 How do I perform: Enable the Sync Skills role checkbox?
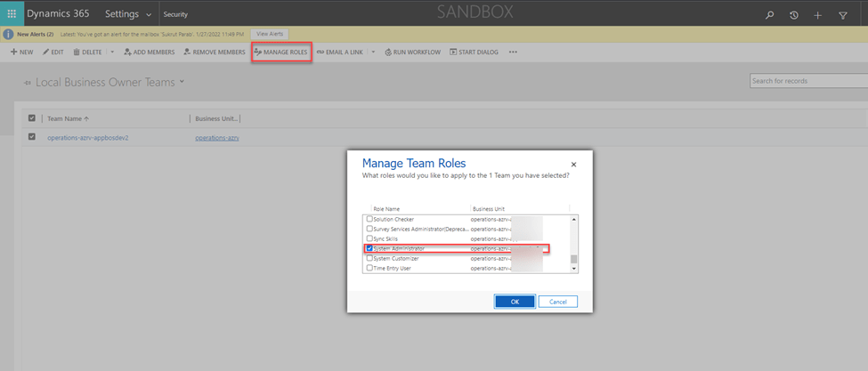[370, 238]
